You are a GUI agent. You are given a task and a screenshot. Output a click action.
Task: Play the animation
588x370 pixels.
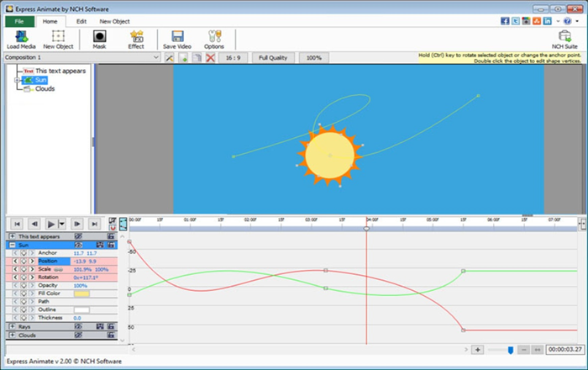click(50, 225)
